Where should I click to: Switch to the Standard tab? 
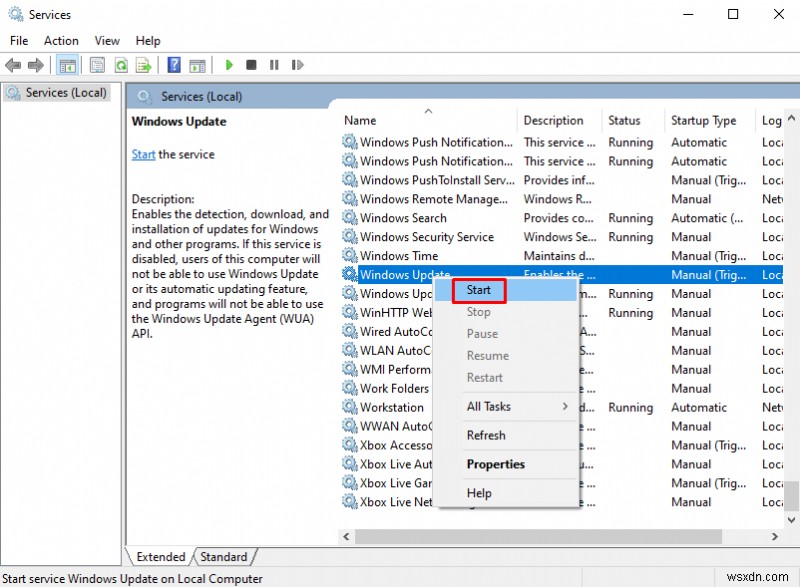pos(223,556)
